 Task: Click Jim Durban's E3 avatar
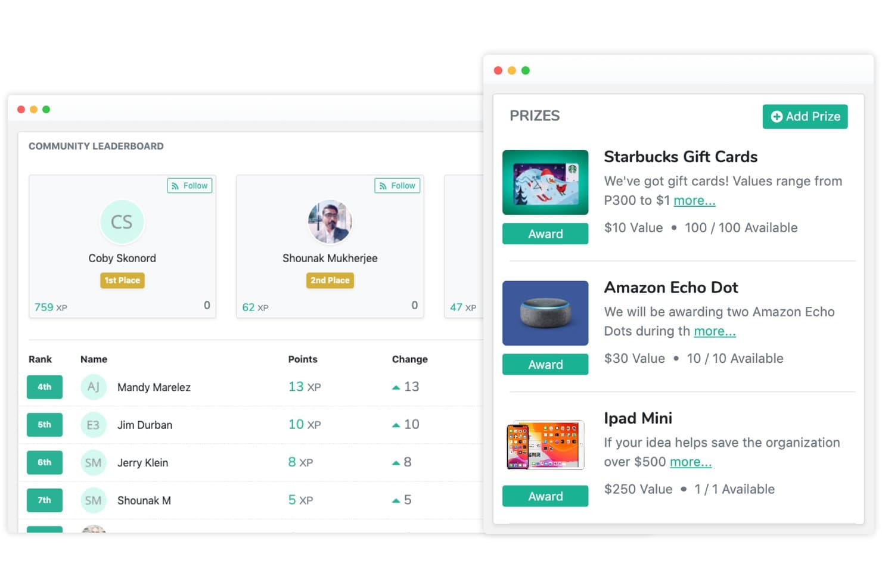(x=93, y=425)
